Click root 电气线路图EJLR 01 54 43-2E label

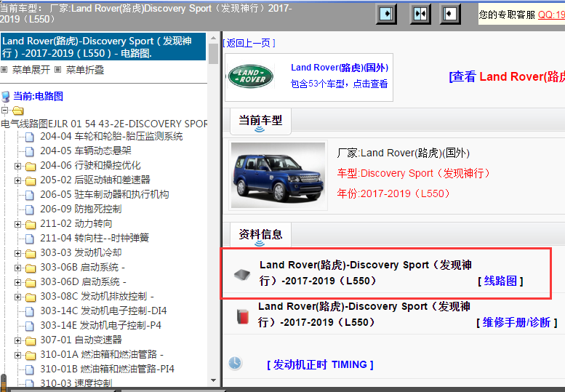(104, 124)
